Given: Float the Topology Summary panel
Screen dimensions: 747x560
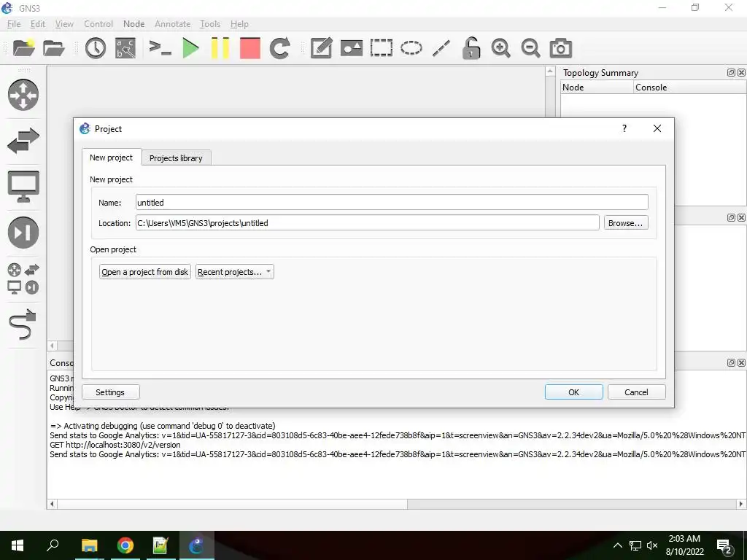Looking at the screenshot, I should point(731,73).
